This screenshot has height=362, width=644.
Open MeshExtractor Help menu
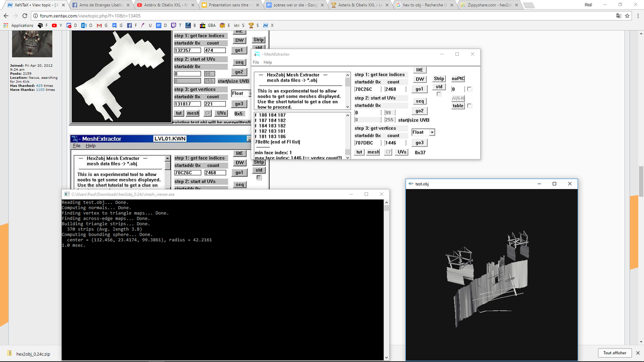(x=268, y=62)
